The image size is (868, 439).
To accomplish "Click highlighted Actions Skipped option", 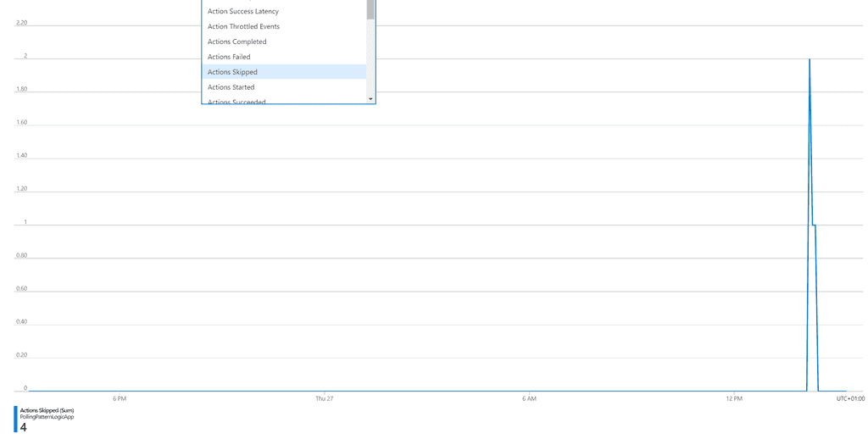I will tap(232, 72).
